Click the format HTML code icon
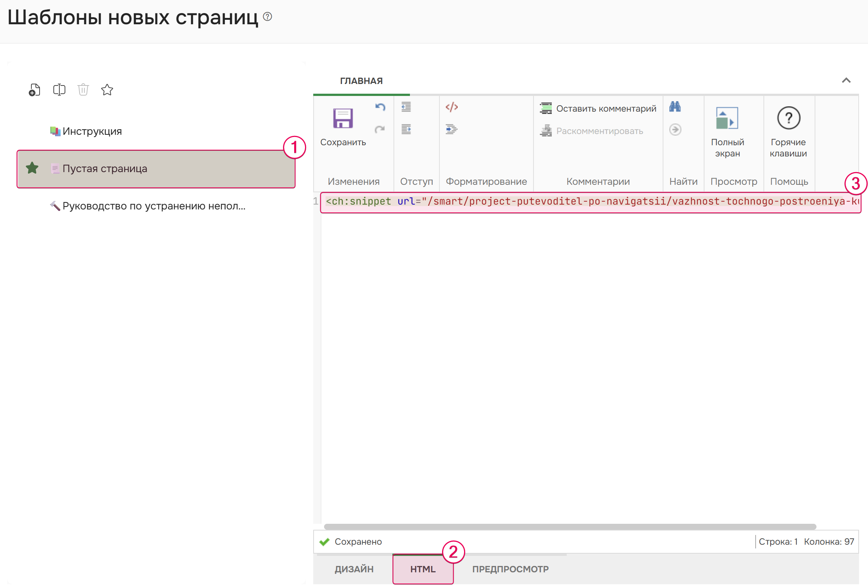Viewport: 868px width, 588px height. click(x=452, y=107)
